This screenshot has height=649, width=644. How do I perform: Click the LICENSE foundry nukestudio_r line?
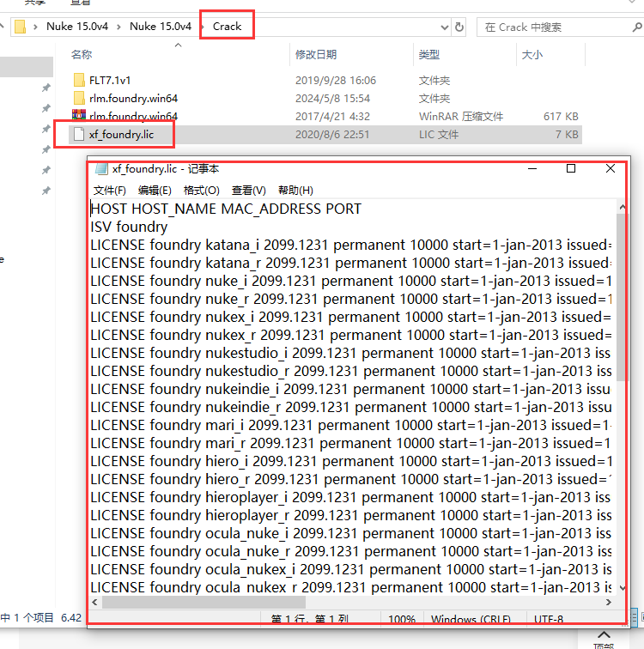351,371
